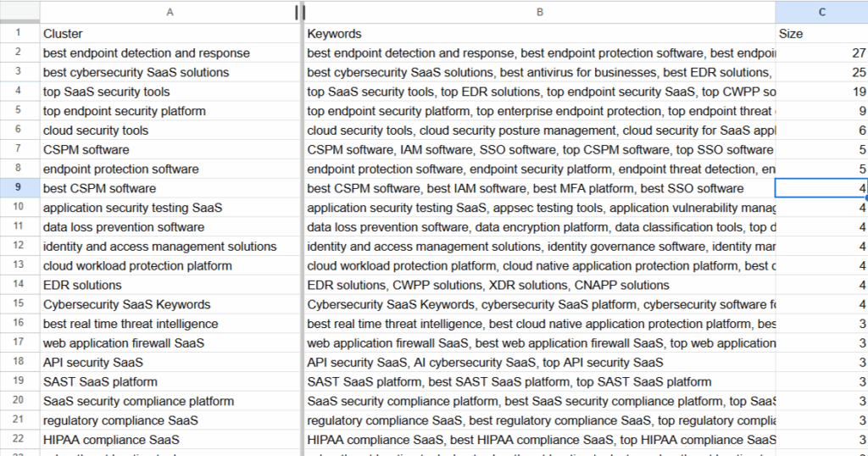Select row 9 header
Screen dimensions: 868x456
point(19,188)
